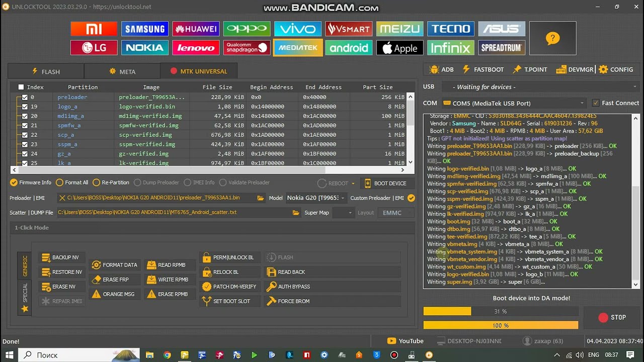
Task: Select the Vsmart brand tile
Action: 349,29
